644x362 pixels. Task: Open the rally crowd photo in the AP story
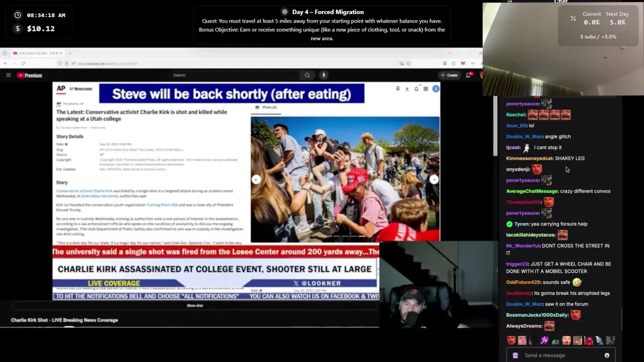pos(345,179)
